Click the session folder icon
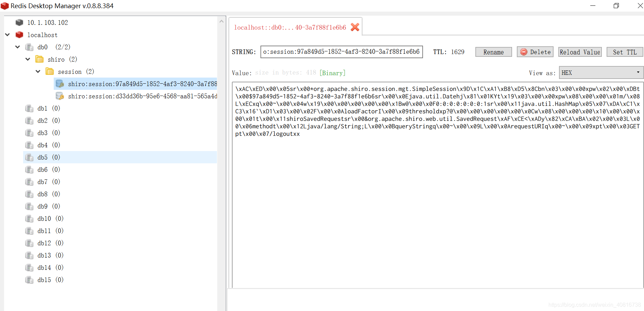The image size is (644, 311). 50,71
